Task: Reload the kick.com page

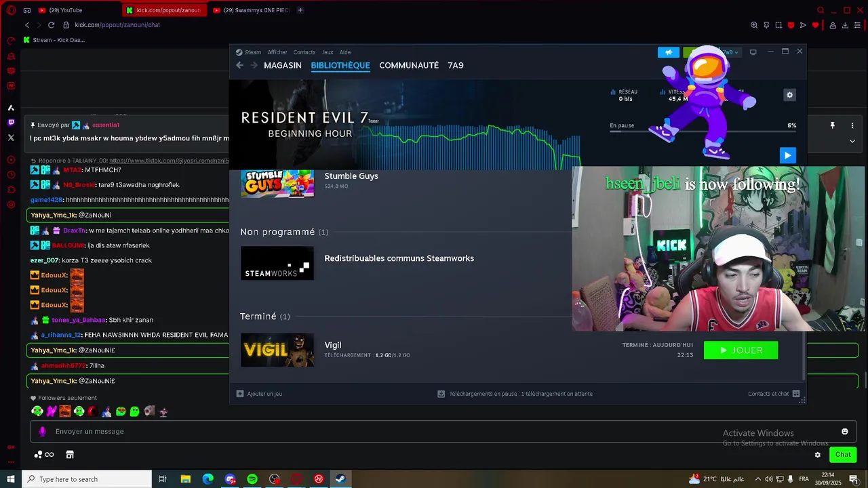Action: coord(51,25)
